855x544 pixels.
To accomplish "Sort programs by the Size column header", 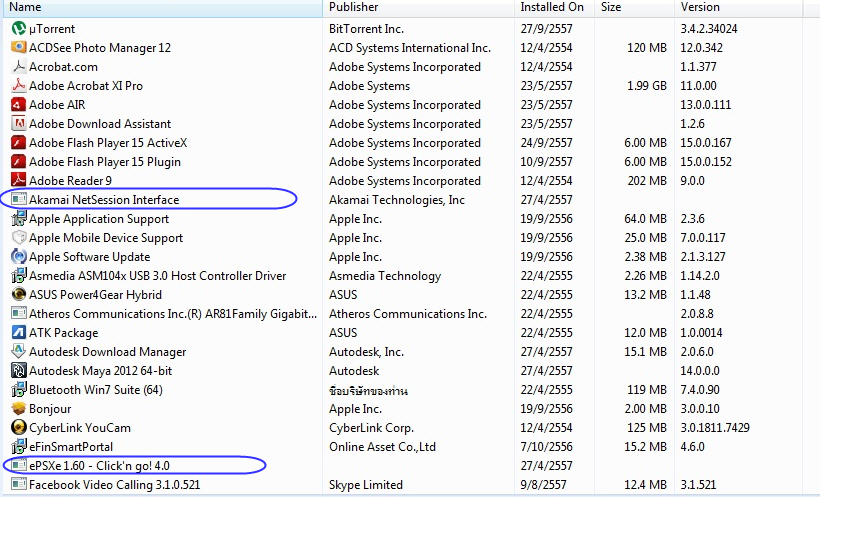I will coord(634,7).
